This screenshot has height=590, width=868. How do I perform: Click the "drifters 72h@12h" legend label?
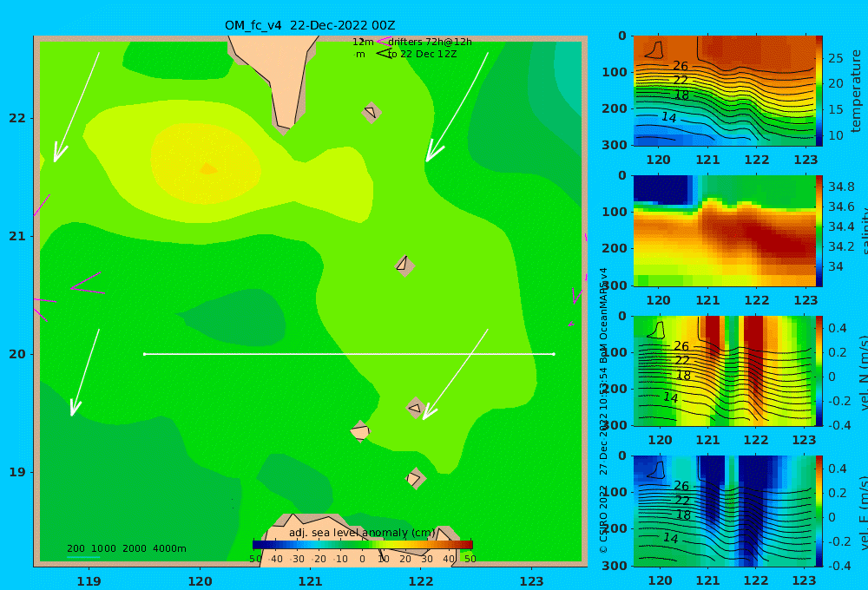430,42
